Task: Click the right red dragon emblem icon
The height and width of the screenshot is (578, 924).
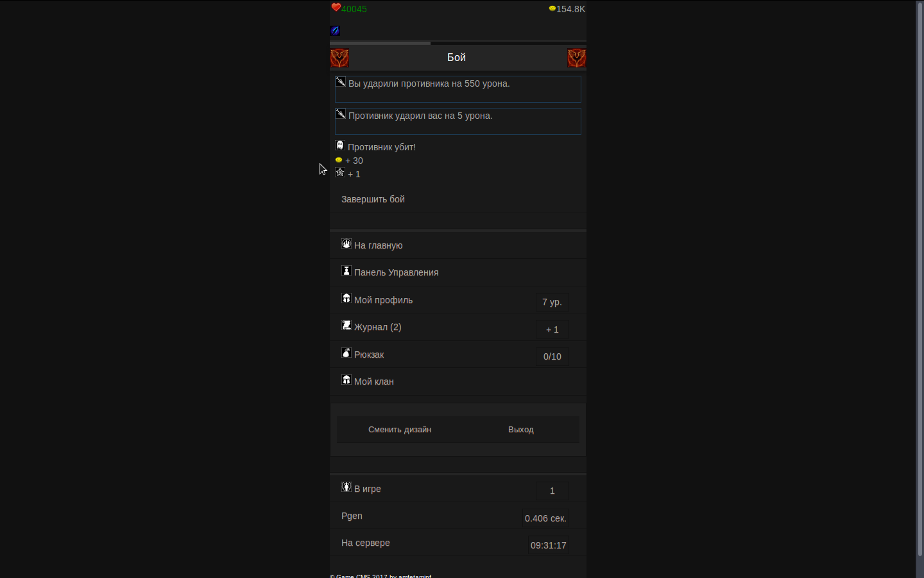Action: click(576, 58)
